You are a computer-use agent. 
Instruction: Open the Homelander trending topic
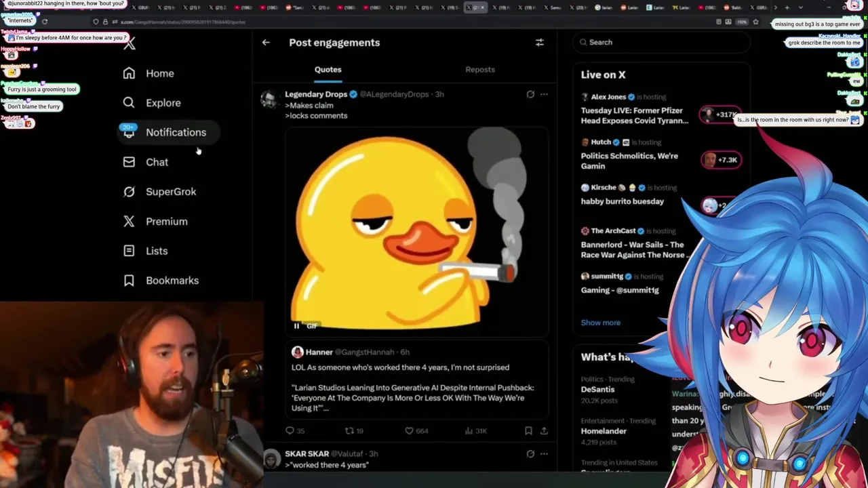tap(604, 431)
